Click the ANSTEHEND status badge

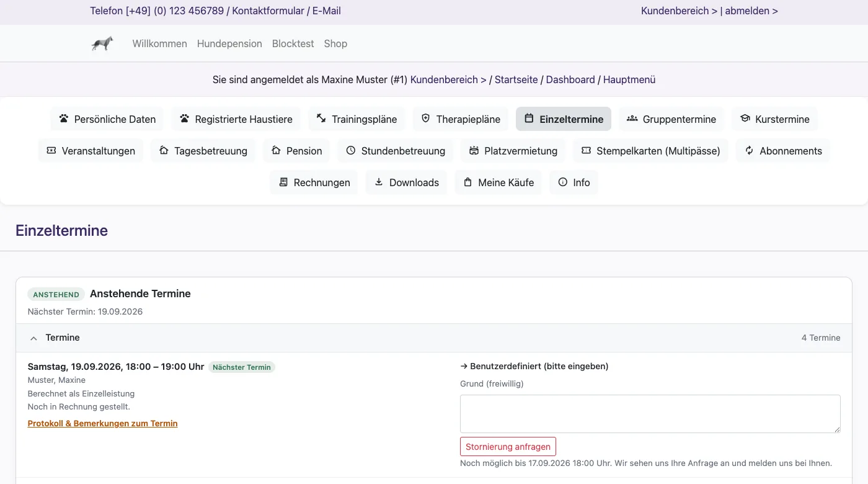coord(56,295)
